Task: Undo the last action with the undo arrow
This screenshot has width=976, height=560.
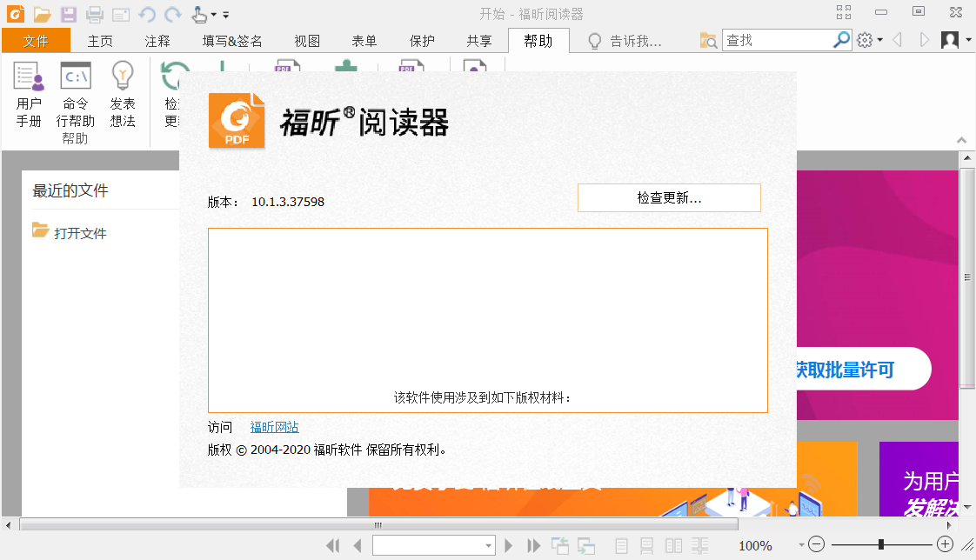Action: pyautogui.click(x=147, y=14)
